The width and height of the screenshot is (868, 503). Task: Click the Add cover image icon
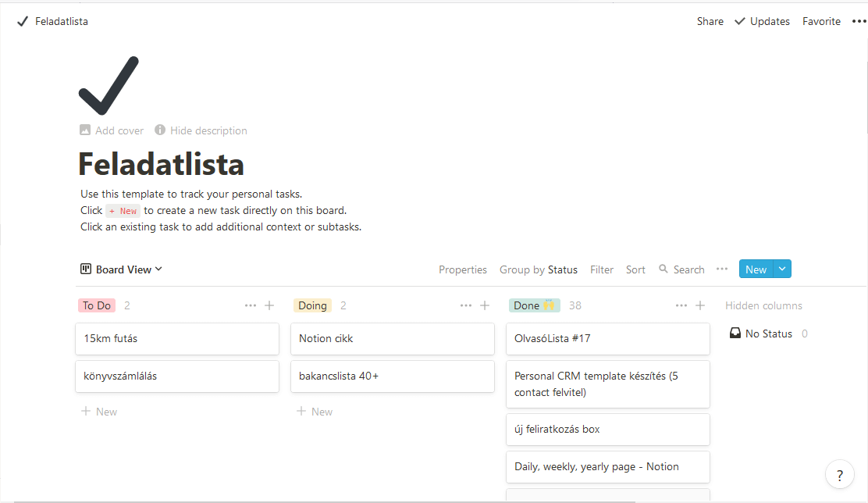coord(85,130)
